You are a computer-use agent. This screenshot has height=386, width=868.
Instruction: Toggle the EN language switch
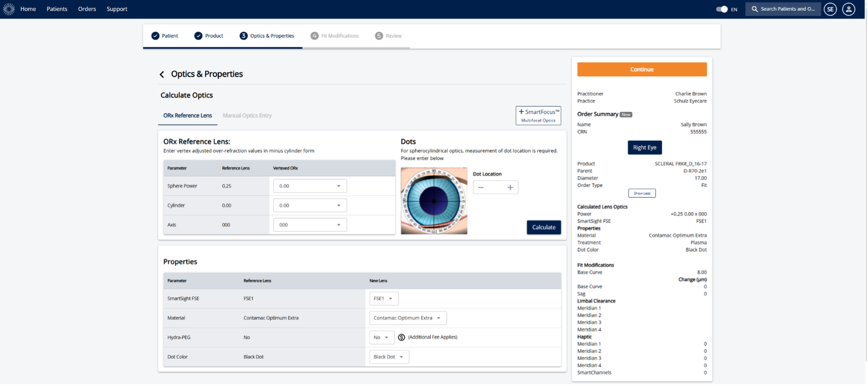(722, 9)
